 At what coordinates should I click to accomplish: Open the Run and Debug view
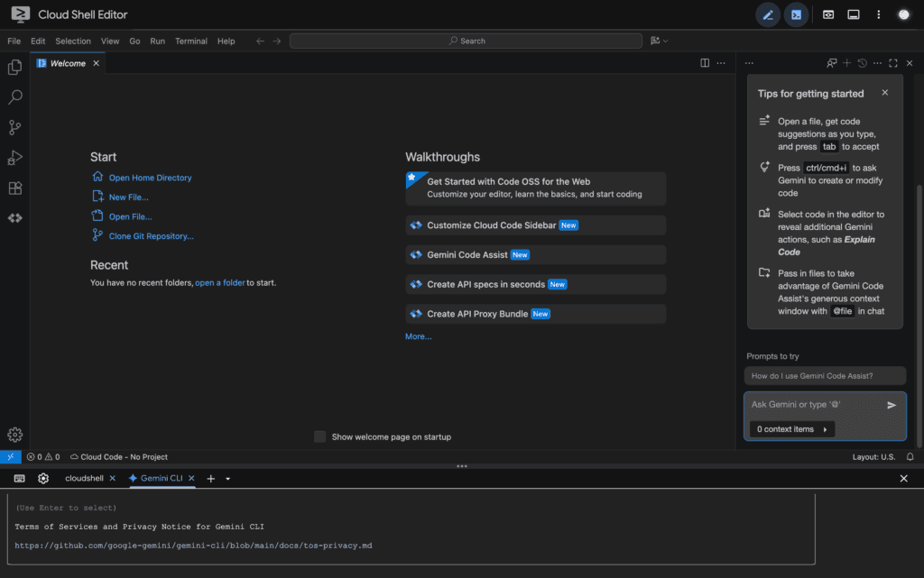click(14, 158)
